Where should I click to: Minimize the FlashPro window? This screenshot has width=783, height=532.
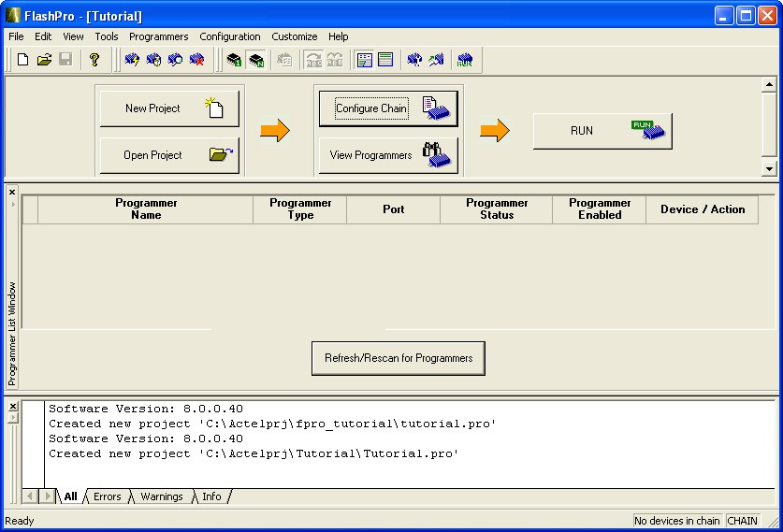click(723, 16)
